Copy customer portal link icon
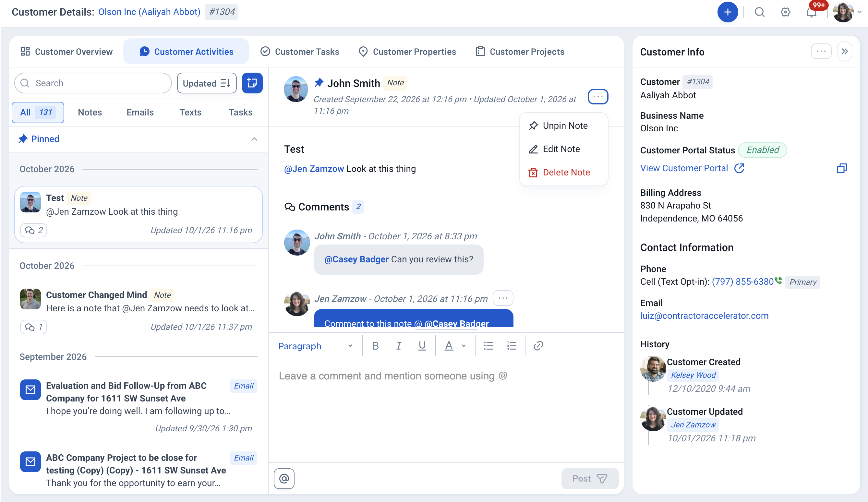The width and height of the screenshot is (868, 502). pos(842,168)
